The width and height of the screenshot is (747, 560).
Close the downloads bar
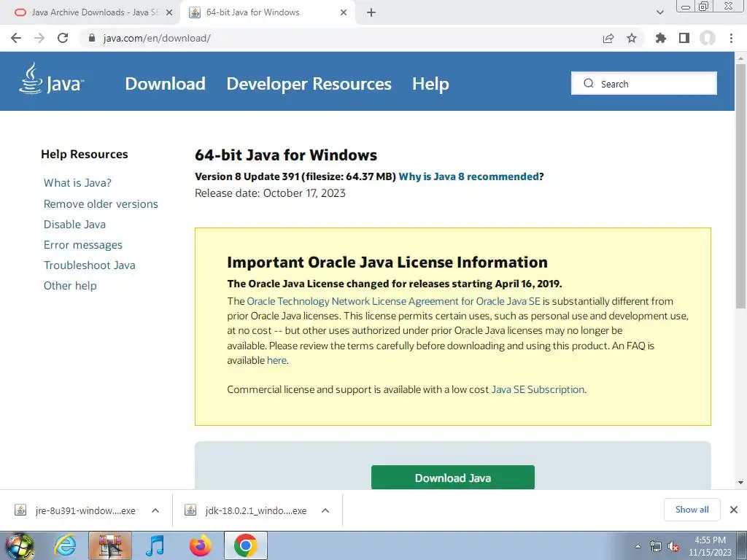point(734,510)
